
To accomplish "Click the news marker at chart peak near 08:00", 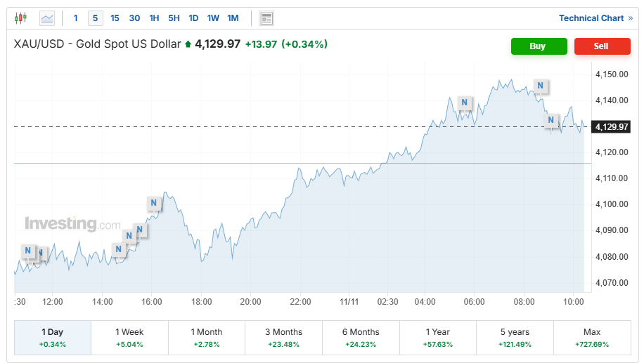I will (x=540, y=86).
